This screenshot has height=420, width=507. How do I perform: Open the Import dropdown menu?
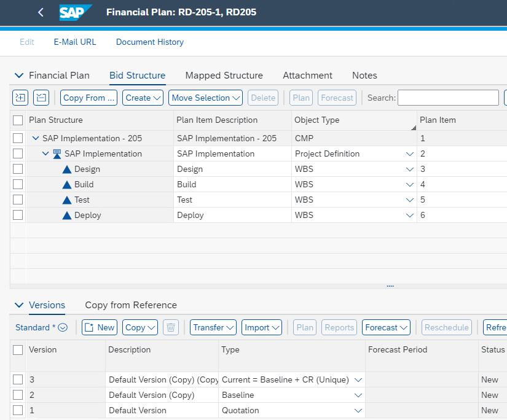click(x=262, y=327)
